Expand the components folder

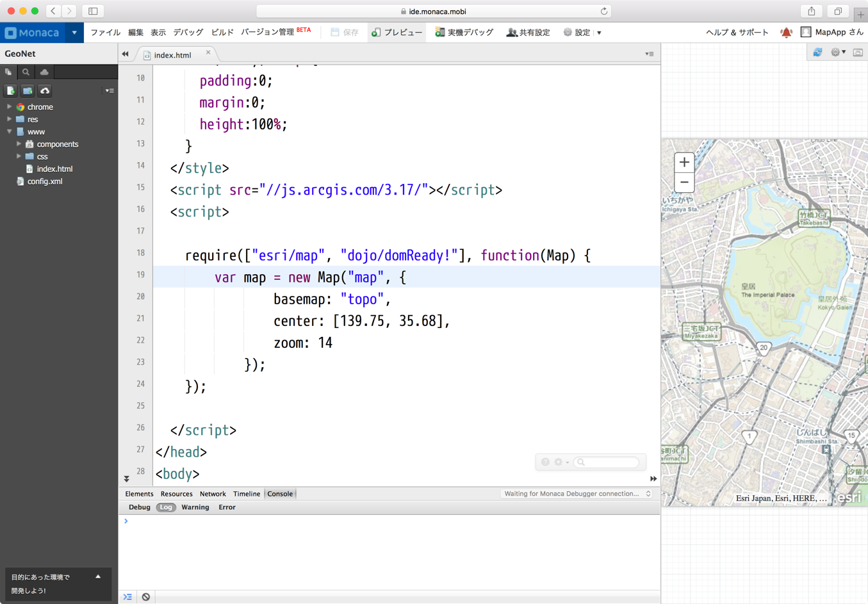coord(19,144)
